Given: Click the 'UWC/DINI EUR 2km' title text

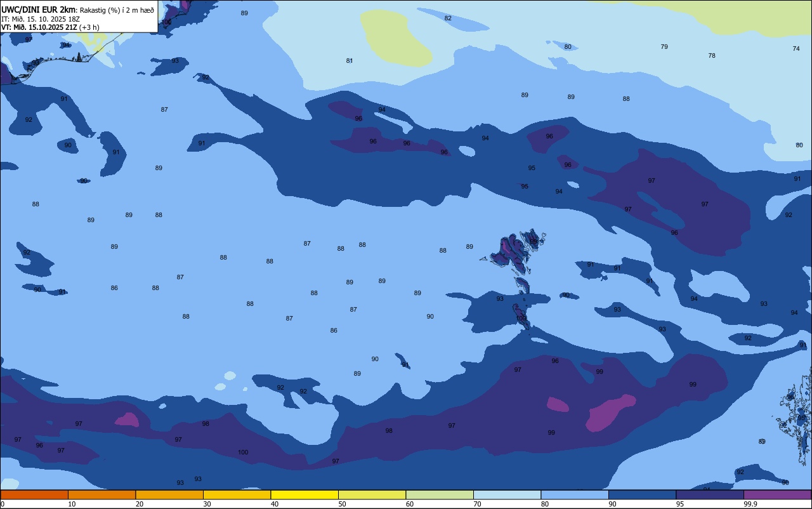Looking at the screenshot, I should 38,10.
